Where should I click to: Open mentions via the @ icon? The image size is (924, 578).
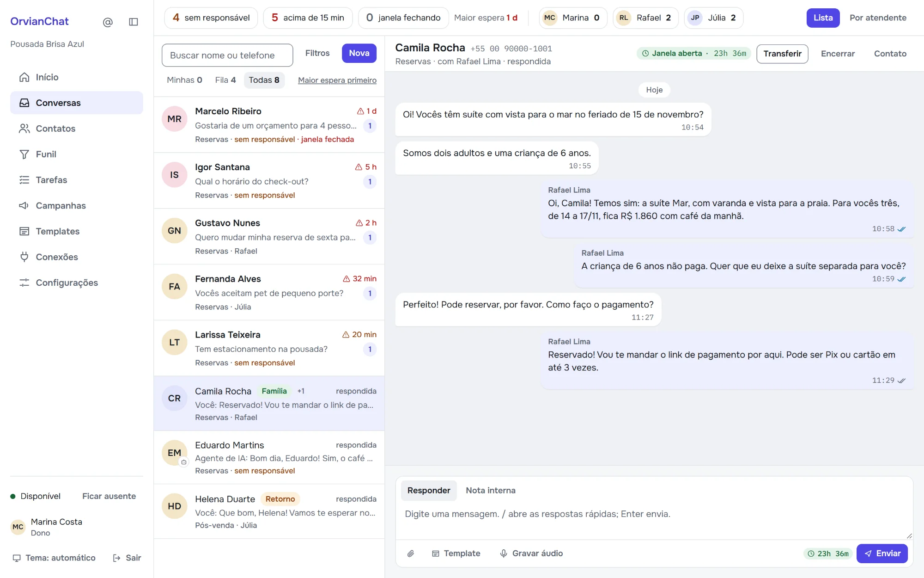pyautogui.click(x=108, y=22)
